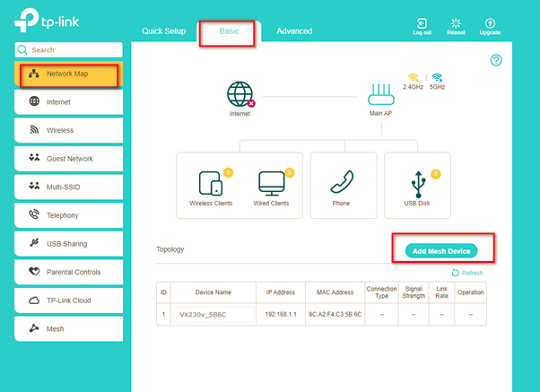Click the Phone handset icon
Viewport: 540px width, 392px height.
point(342,181)
